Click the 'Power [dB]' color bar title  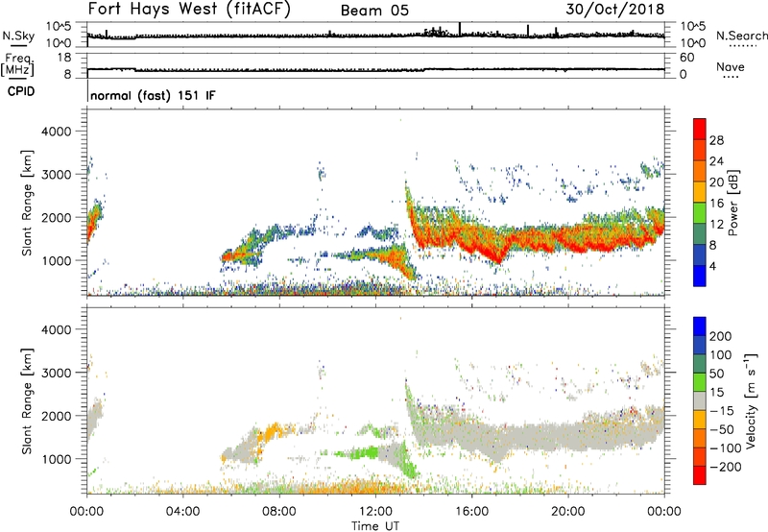tap(733, 203)
